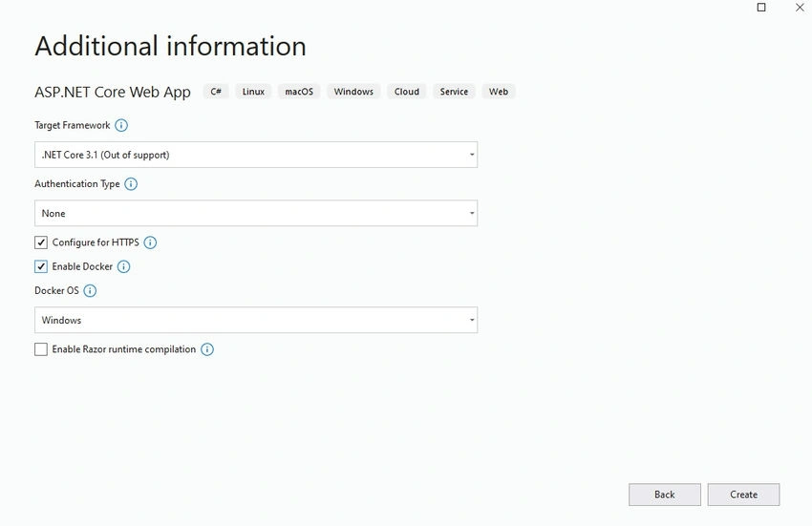This screenshot has height=526, width=812.
Task: Click info icon next to Configure for HTTPS
Action: 150,242
